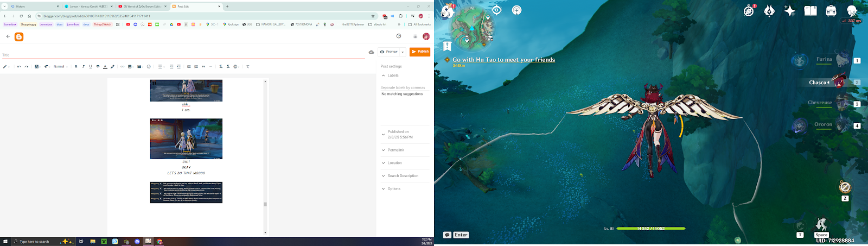Image resolution: width=868 pixels, height=246 pixels.
Task: Collapse the Labels section
Action: click(384, 75)
